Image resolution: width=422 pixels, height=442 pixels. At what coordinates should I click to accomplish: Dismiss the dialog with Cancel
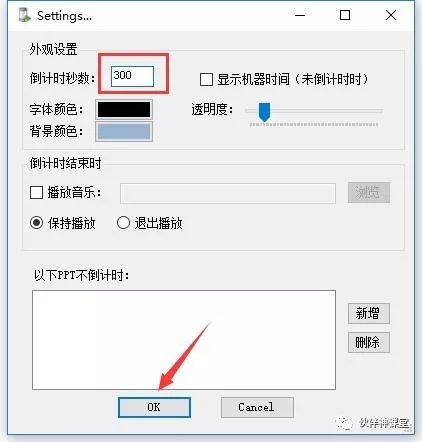[257, 407]
